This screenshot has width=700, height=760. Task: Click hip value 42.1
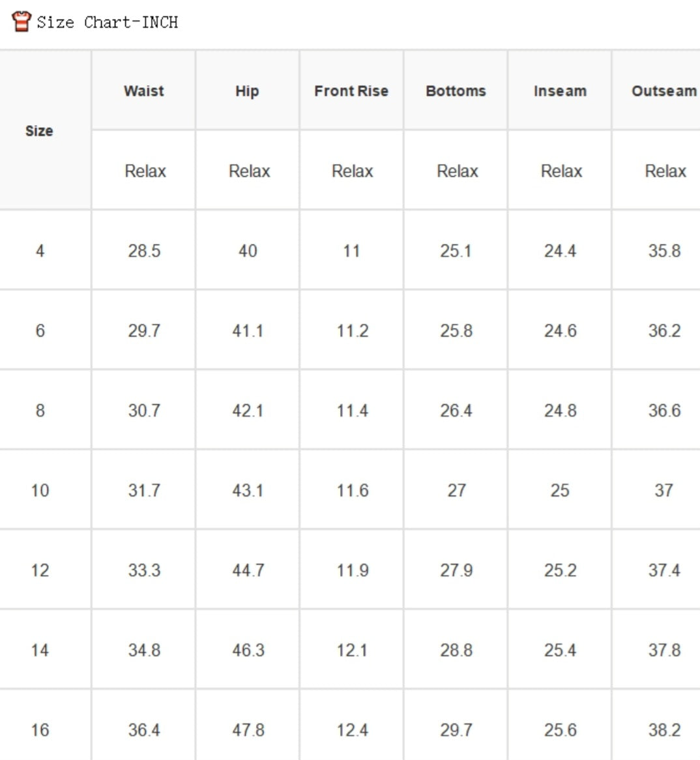coord(248,411)
